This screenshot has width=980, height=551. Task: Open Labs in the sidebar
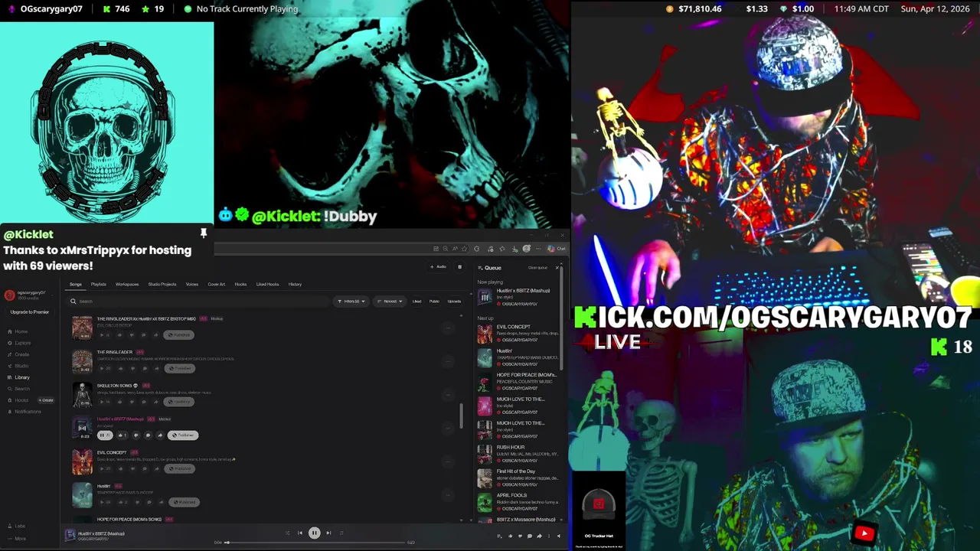[x=17, y=526]
